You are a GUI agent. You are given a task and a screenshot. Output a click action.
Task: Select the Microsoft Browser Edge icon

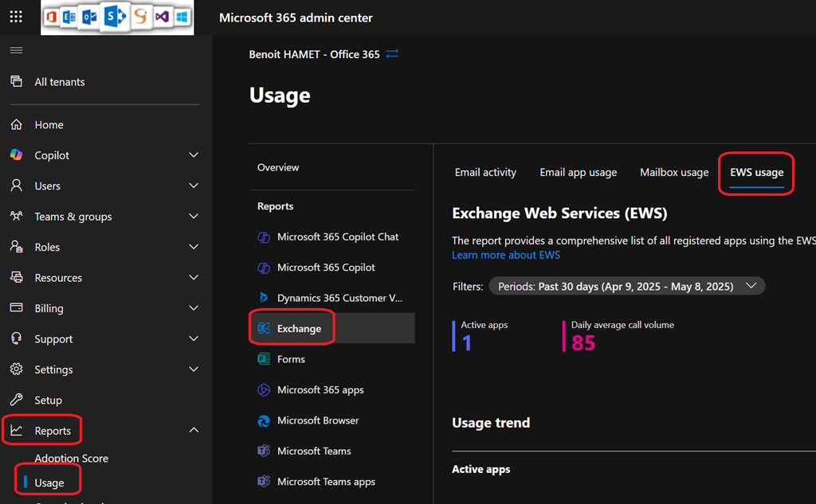264,421
